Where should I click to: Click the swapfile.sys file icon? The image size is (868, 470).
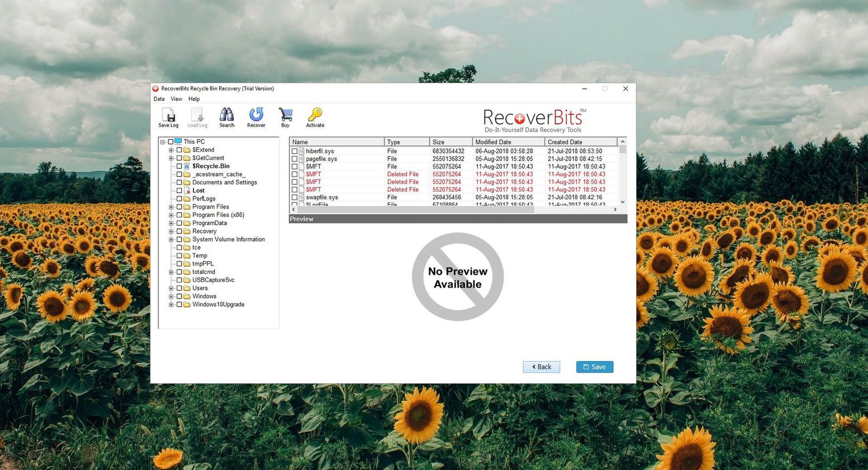click(302, 197)
